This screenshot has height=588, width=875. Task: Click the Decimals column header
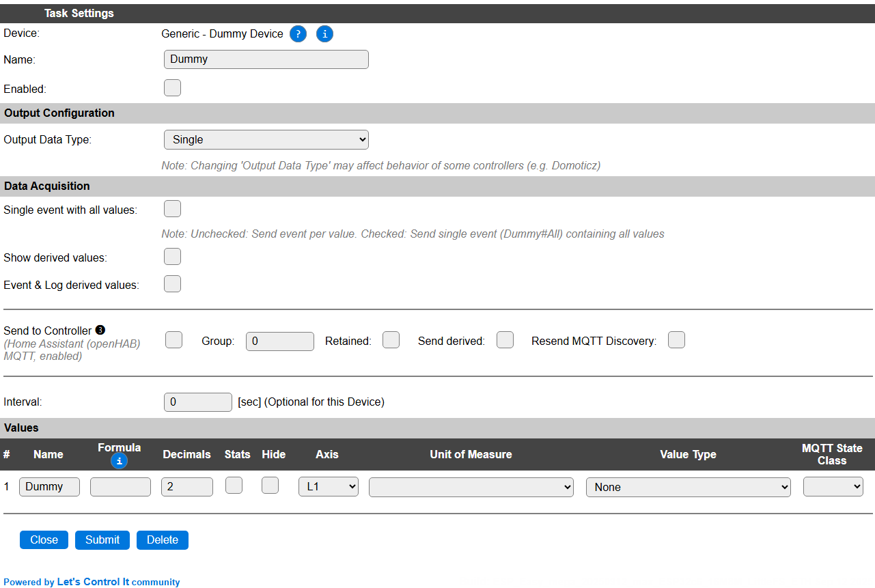186,454
